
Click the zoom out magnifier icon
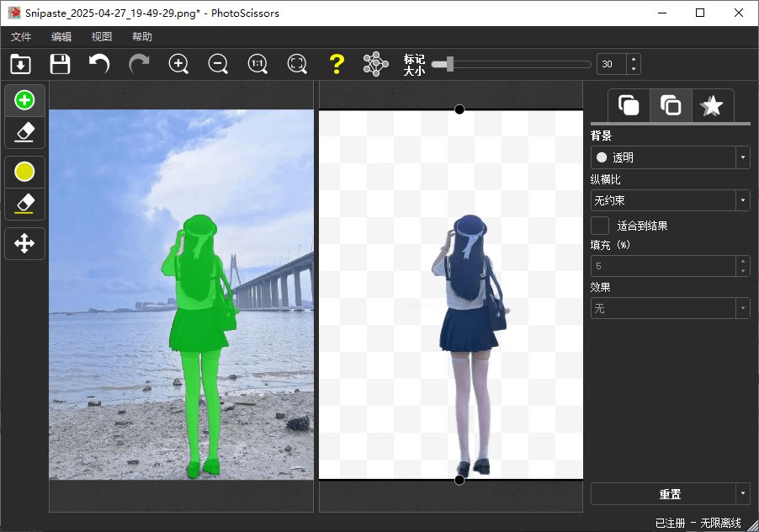[218, 64]
